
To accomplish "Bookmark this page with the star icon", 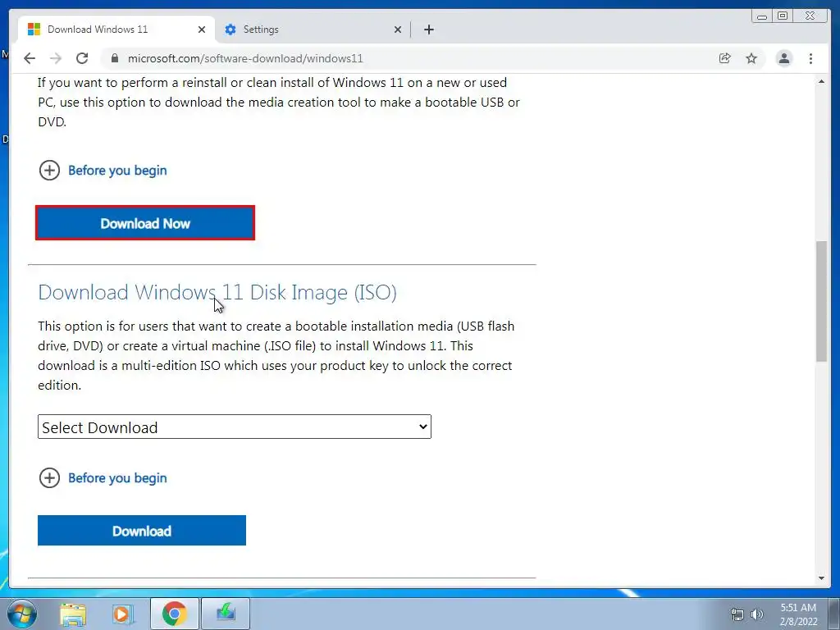I will tap(751, 58).
